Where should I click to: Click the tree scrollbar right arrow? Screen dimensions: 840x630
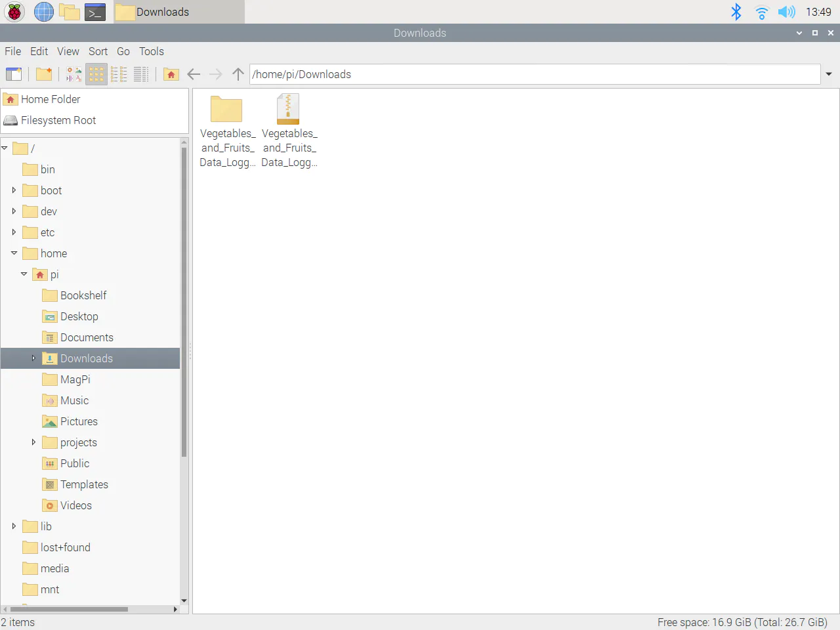[175, 609]
